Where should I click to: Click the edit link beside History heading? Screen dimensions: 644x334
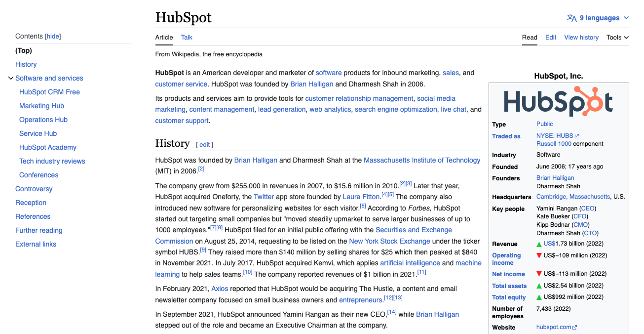pyautogui.click(x=204, y=145)
